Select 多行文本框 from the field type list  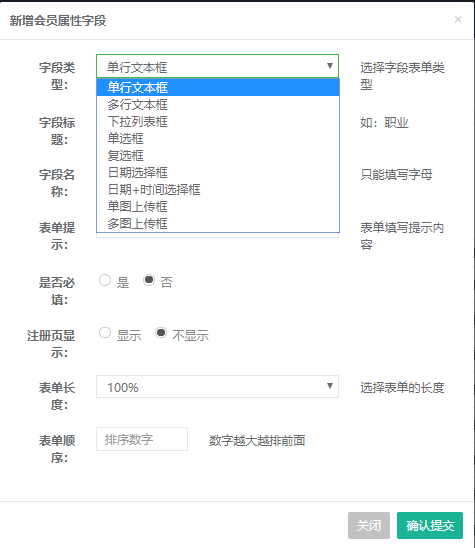[x=218, y=104]
